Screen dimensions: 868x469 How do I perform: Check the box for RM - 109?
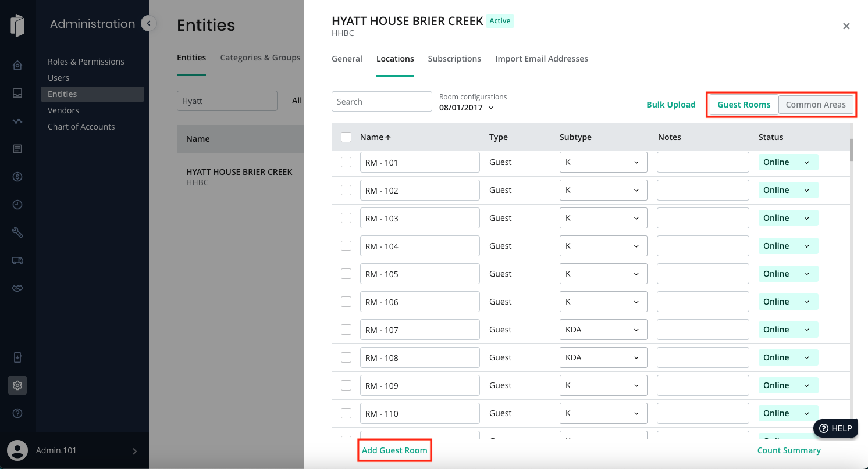pyautogui.click(x=346, y=385)
